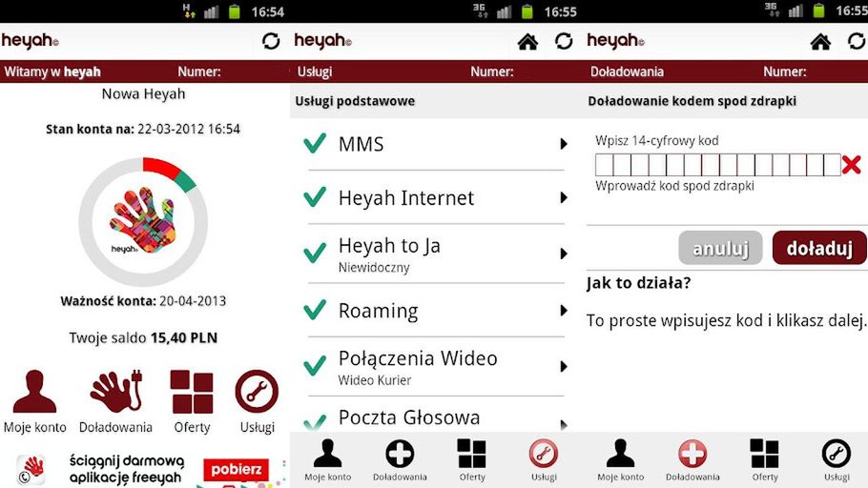Toggle the Roaming checkmark
868x488 pixels.
coord(315,310)
